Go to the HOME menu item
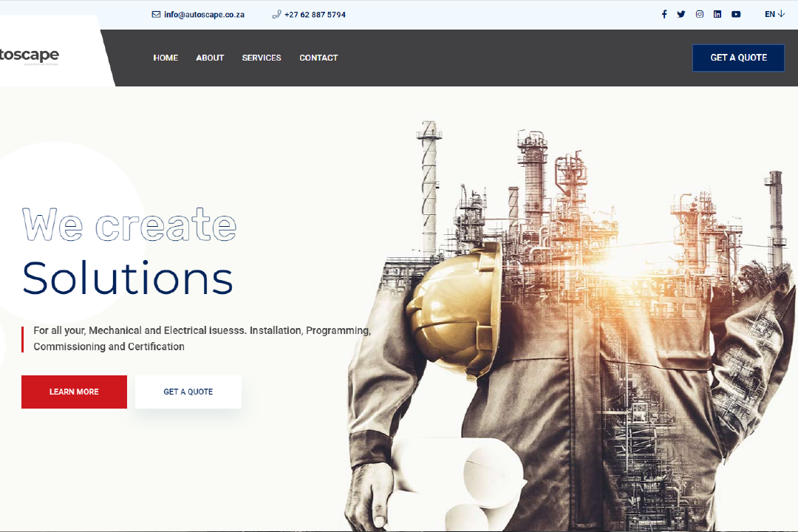798x532 pixels. click(x=166, y=58)
